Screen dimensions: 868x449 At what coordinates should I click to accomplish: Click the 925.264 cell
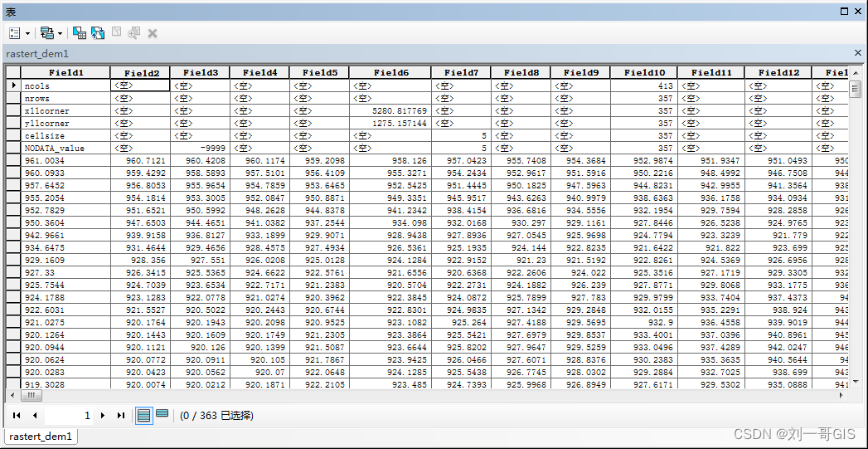[x=461, y=323]
